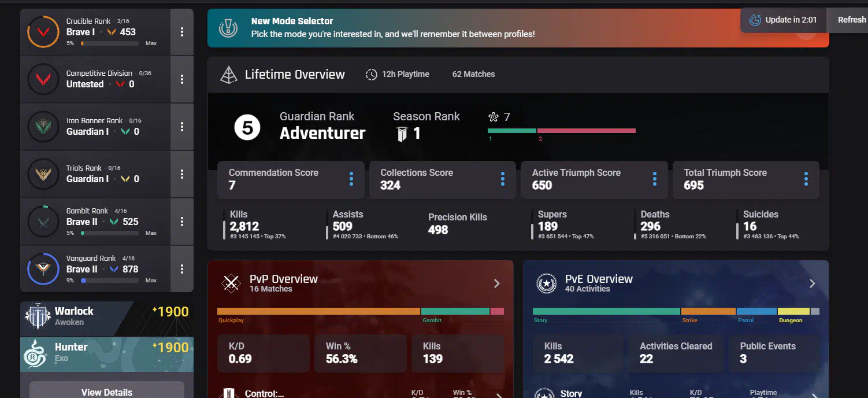Click the teal Gambit segment of PvP bar
The height and width of the screenshot is (398, 868).
pos(455,311)
